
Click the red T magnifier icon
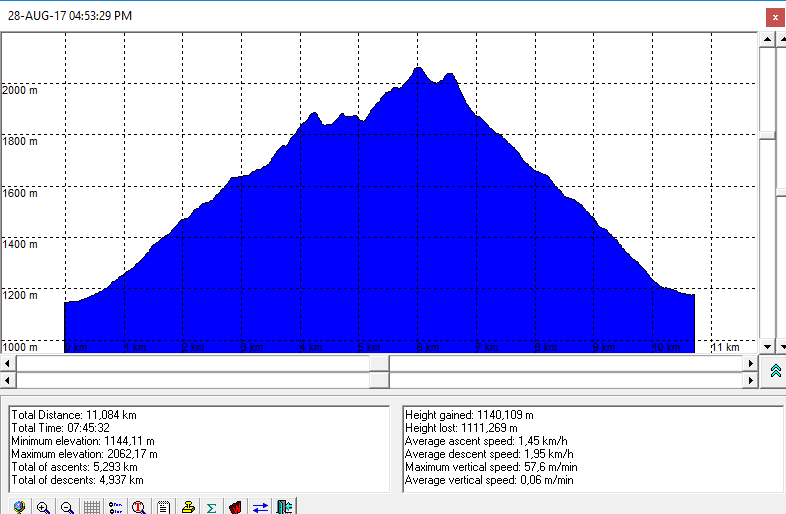[x=139, y=507]
